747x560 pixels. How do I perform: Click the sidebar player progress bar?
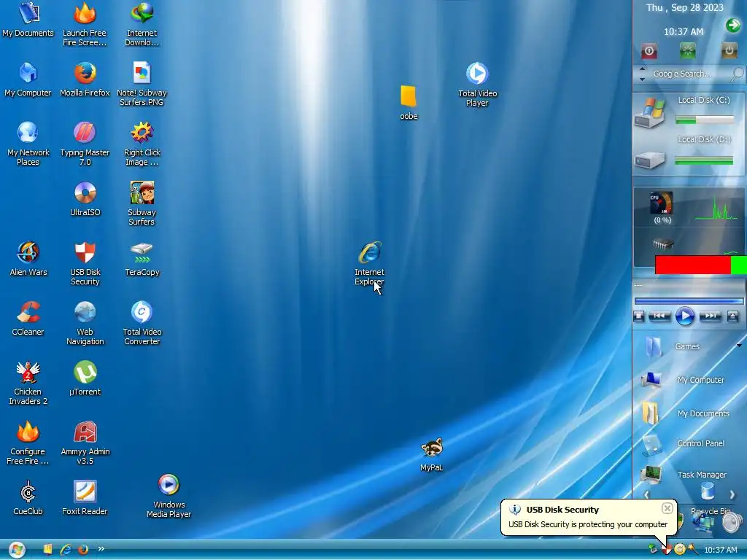(689, 301)
